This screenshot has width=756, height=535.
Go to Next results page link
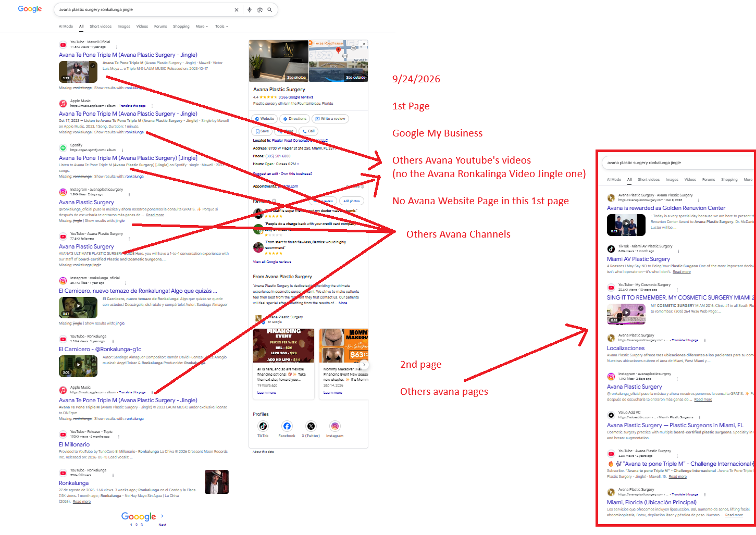[162, 525]
